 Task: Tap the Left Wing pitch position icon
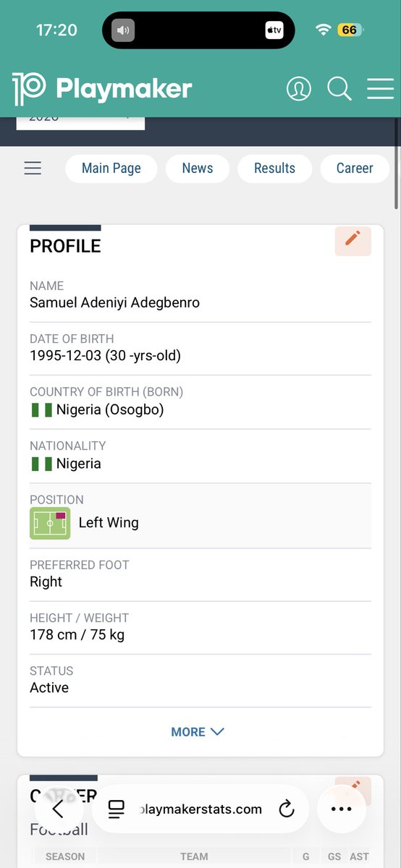point(50,523)
